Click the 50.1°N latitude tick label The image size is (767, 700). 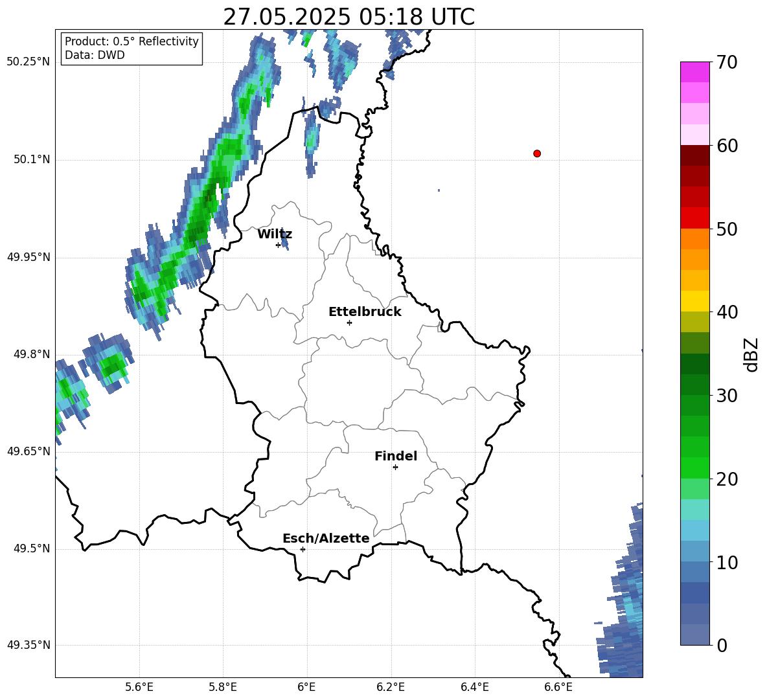[32, 159]
